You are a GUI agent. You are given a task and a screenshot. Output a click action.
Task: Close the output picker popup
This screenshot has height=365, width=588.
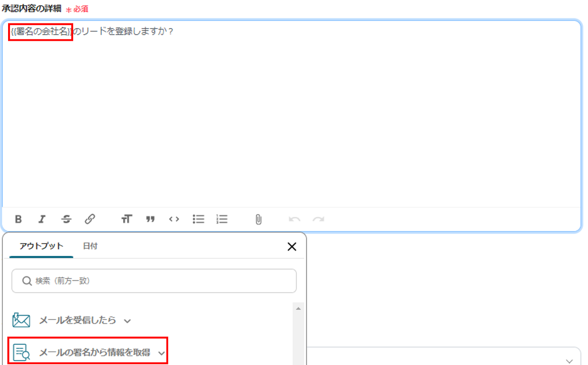pyautogui.click(x=292, y=247)
